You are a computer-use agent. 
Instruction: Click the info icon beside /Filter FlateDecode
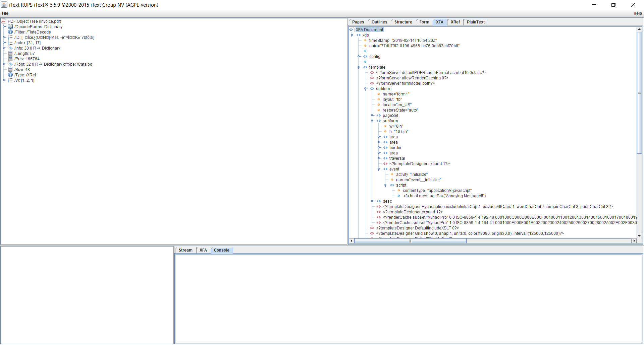11,32
